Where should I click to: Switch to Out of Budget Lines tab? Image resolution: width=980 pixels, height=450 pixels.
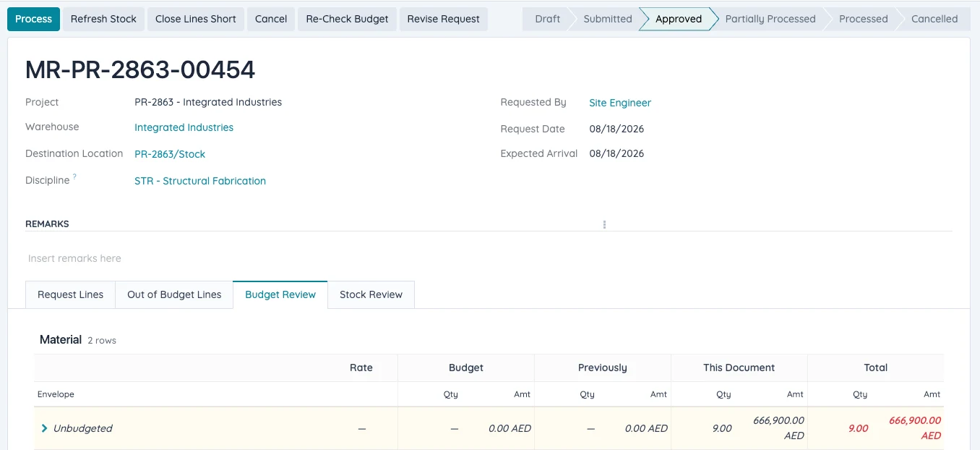point(174,294)
